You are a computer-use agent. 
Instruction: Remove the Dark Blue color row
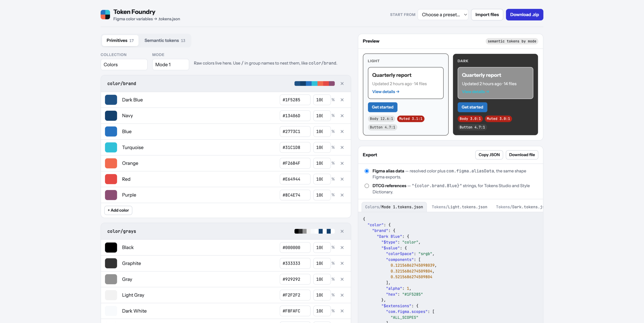342,100
